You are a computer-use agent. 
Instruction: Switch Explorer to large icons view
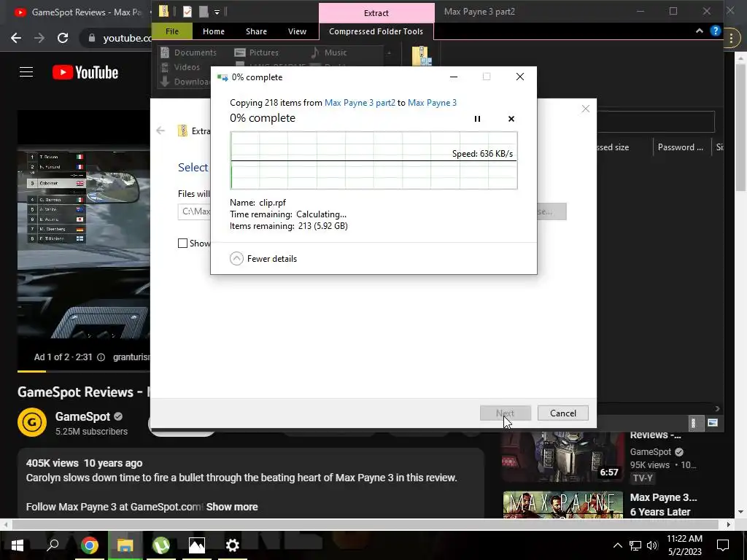tap(713, 423)
